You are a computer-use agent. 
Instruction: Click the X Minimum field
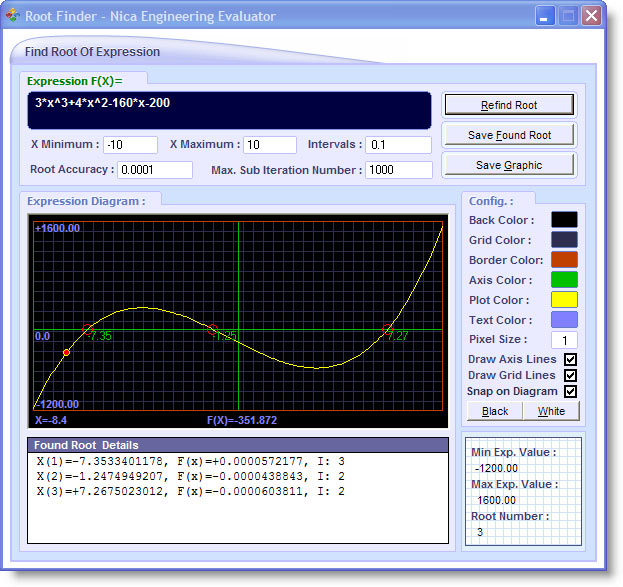pyautogui.click(x=131, y=145)
